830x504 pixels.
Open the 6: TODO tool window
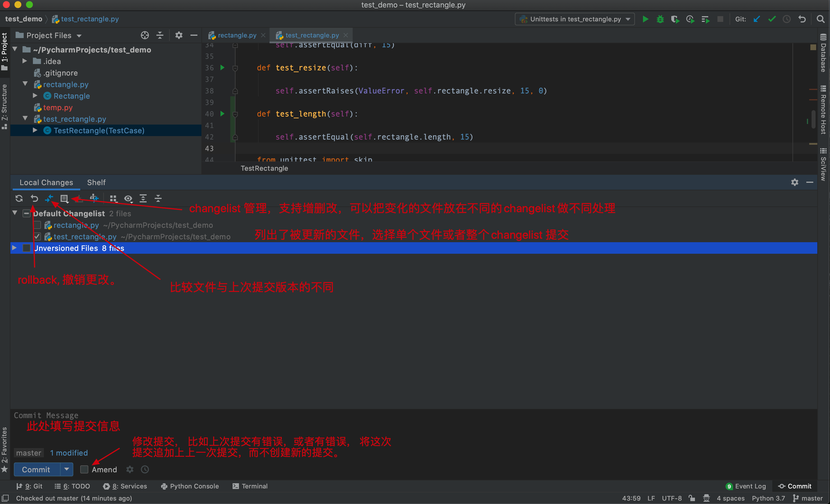[x=72, y=486]
